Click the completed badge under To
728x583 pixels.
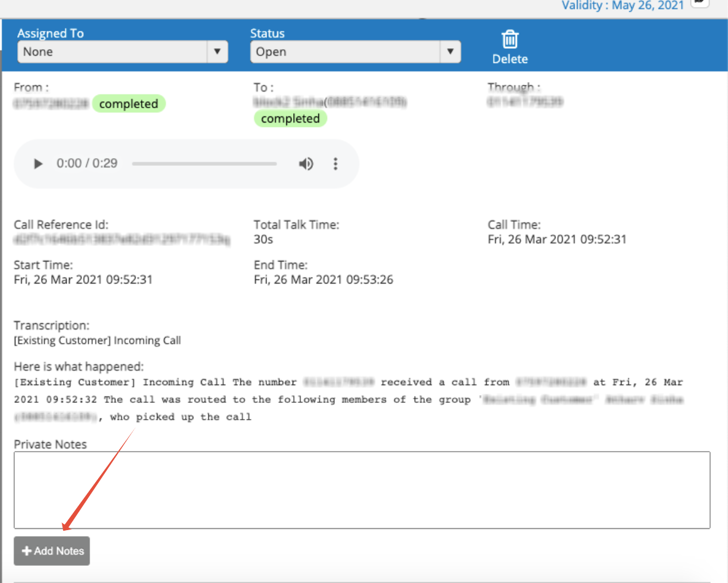pyautogui.click(x=290, y=119)
